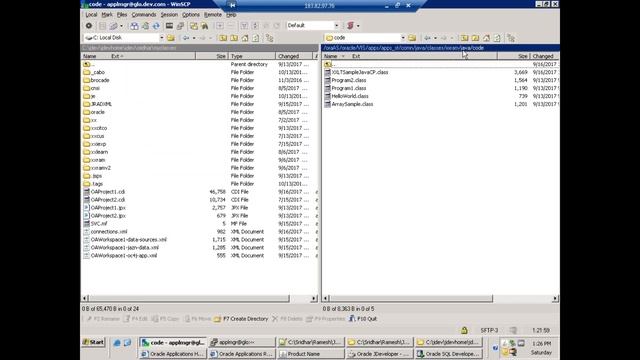This screenshot has width=640, height=360.
Task: Click F7 Create Directory button
Action: pyautogui.click(x=241, y=319)
